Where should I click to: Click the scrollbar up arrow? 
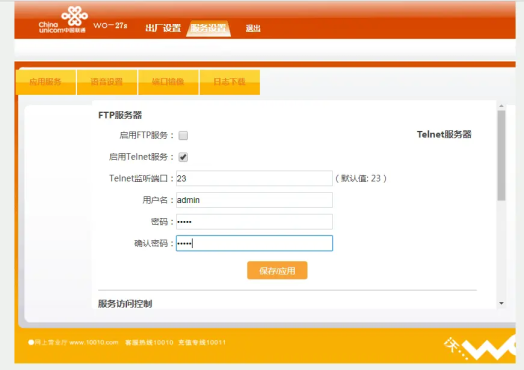click(x=501, y=106)
